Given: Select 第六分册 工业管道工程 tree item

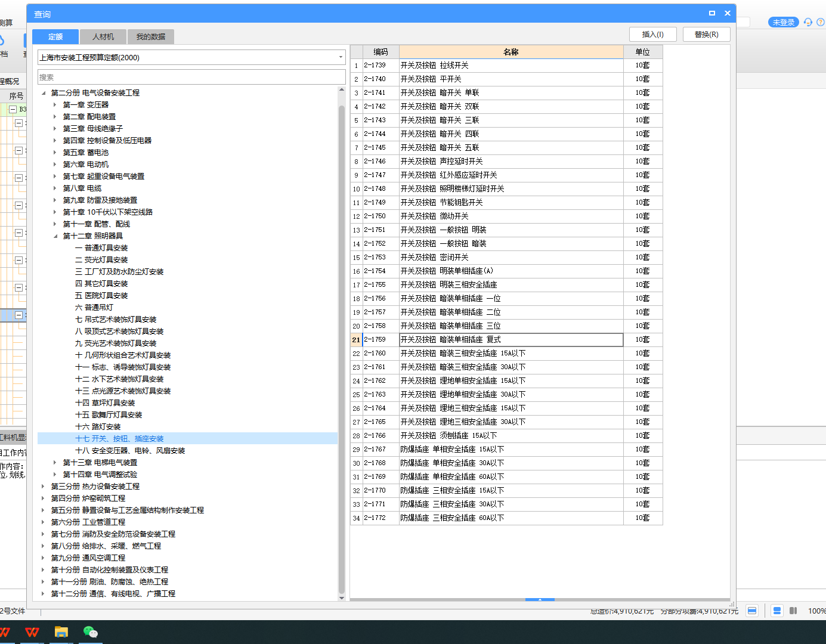Looking at the screenshot, I should tap(88, 522).
